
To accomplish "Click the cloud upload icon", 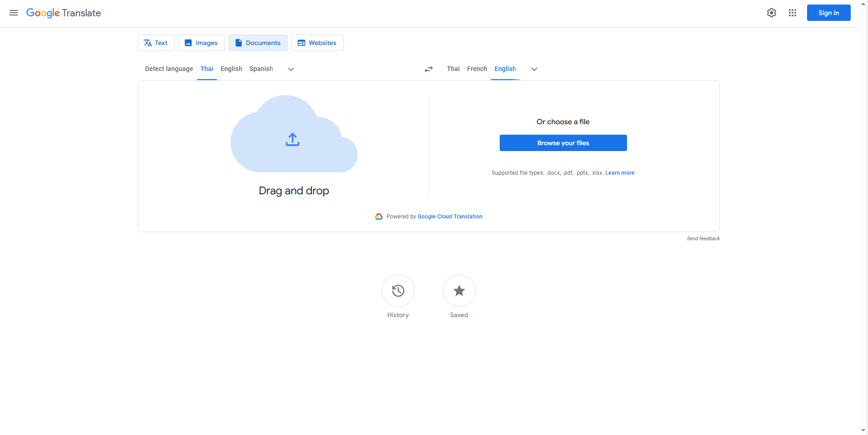I will 292,140.
